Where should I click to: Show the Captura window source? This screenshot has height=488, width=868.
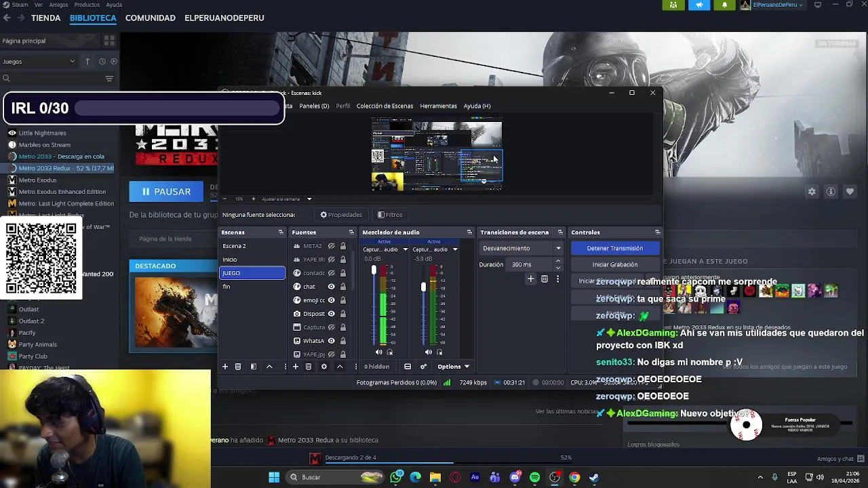tap(332, 327)
